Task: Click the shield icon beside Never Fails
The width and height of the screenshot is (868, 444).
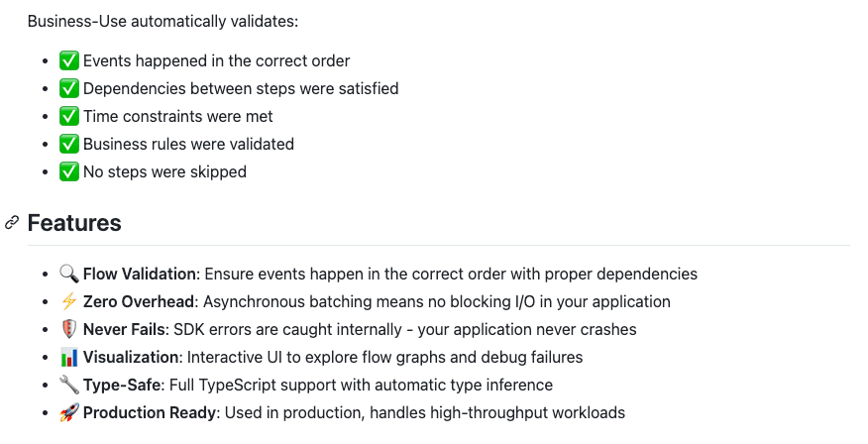Action: click(68, 329)
